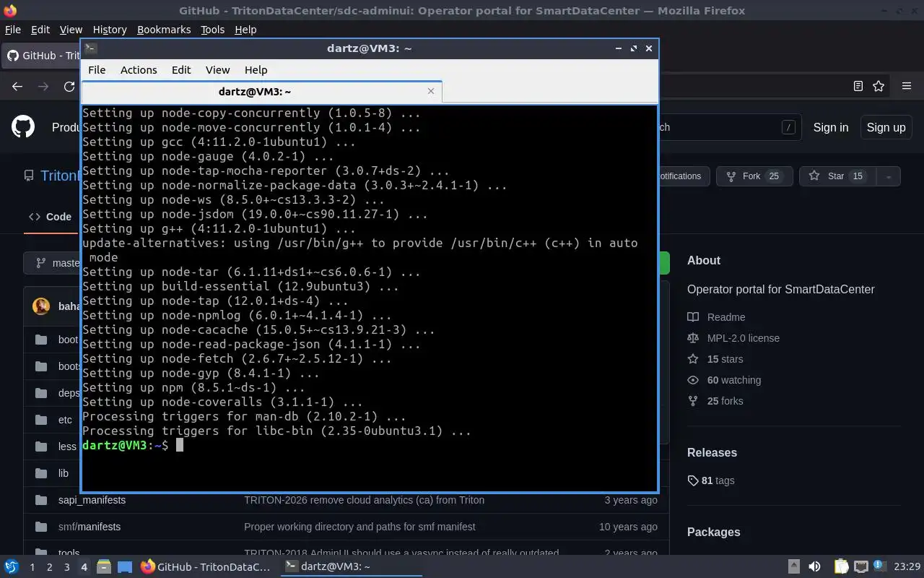Viewport: 924px width, 578px height.
Task: Click Sign in on GitHub
Action: pos(831,127)
